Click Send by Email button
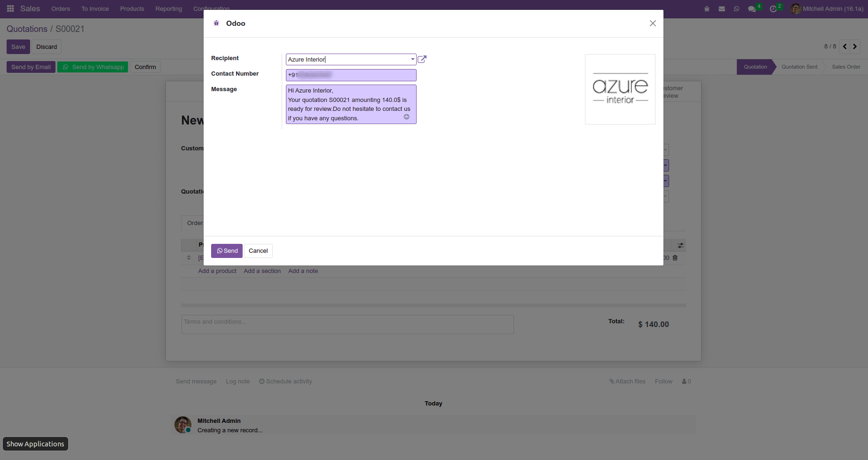Image resolution: width=868 pixels, height=460 pixels. pyautogui.click(x=31, y=67)
